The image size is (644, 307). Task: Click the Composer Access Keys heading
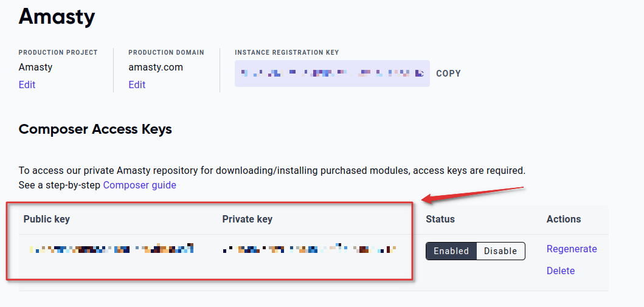(95, 129)
